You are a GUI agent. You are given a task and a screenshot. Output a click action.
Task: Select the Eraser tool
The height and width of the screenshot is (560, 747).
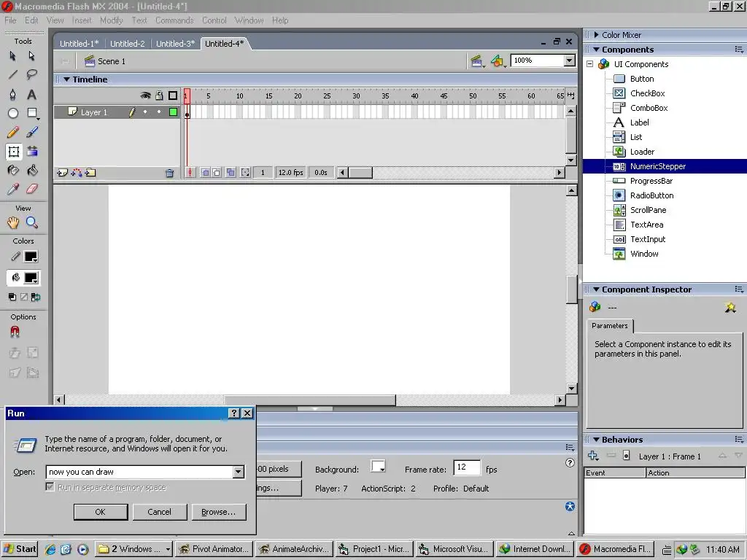click(32, 189)
